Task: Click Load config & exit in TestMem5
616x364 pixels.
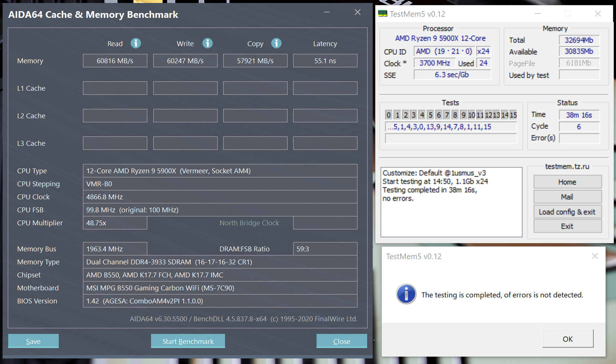Action: point(568,212)
